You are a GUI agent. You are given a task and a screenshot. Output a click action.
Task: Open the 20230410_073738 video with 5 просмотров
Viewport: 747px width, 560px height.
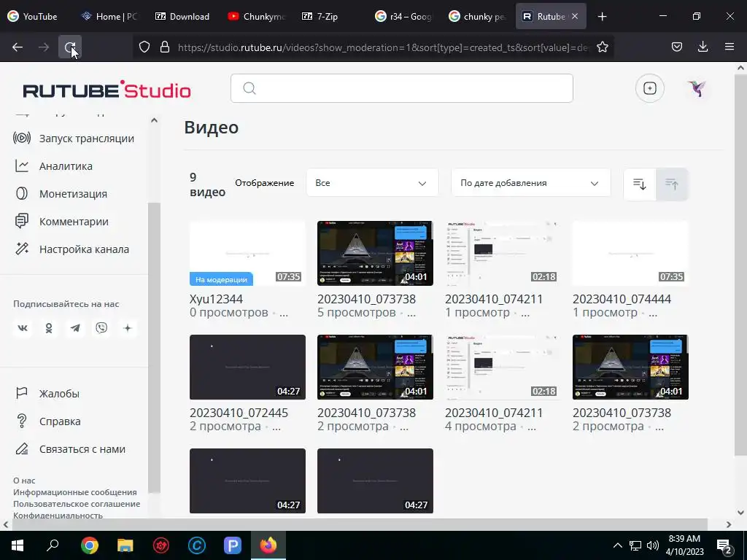click(x=375, y=253)
